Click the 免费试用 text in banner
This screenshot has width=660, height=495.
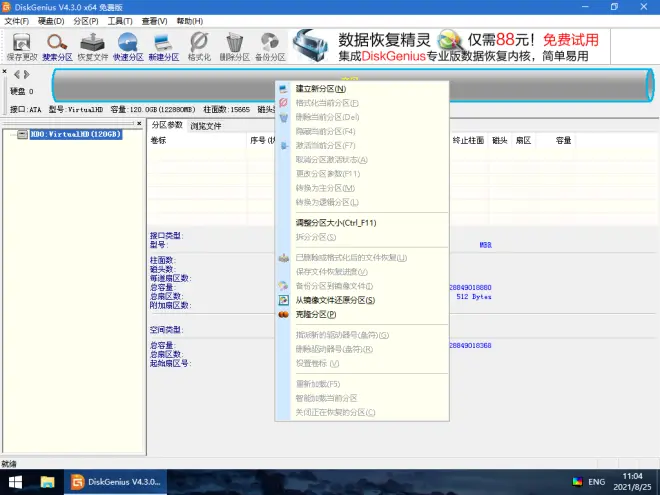click(x=571, y=40)
